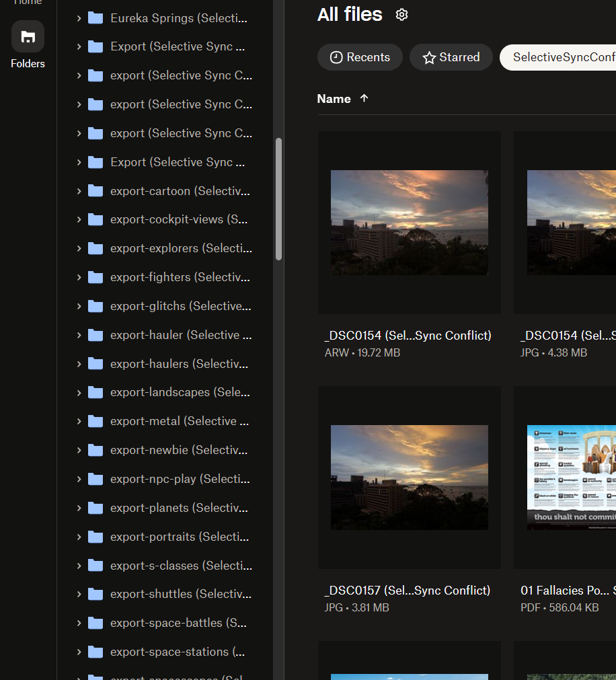Open the Folders sidebar icon
The image size is (616, 680).
point(28,37)
